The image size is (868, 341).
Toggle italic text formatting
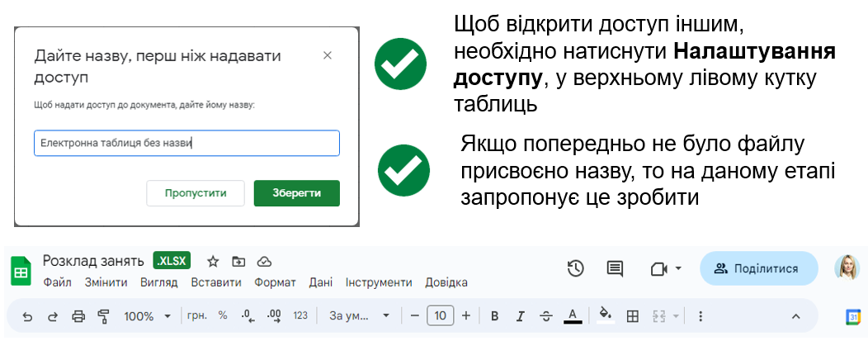coord(520,316)
